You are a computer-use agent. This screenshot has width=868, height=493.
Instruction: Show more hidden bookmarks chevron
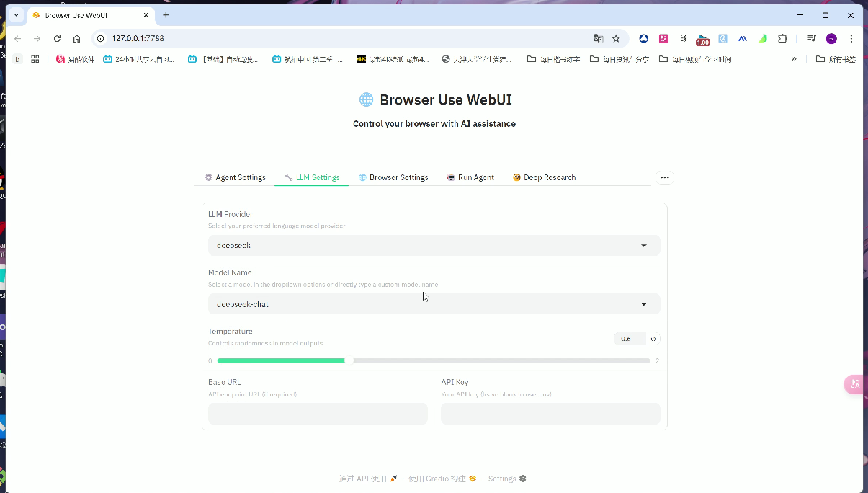794,59
